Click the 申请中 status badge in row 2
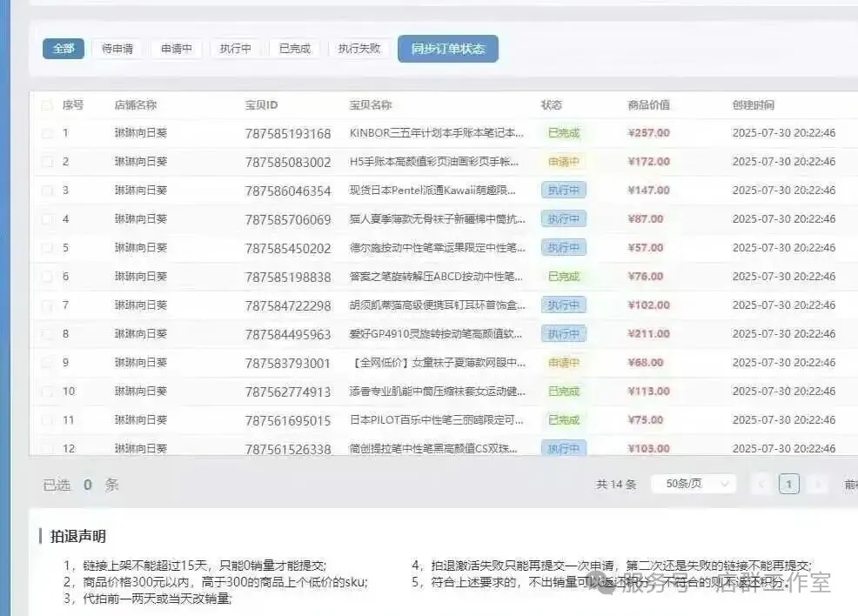This screenshot has width=858, height=616. (x=563, y=162)
